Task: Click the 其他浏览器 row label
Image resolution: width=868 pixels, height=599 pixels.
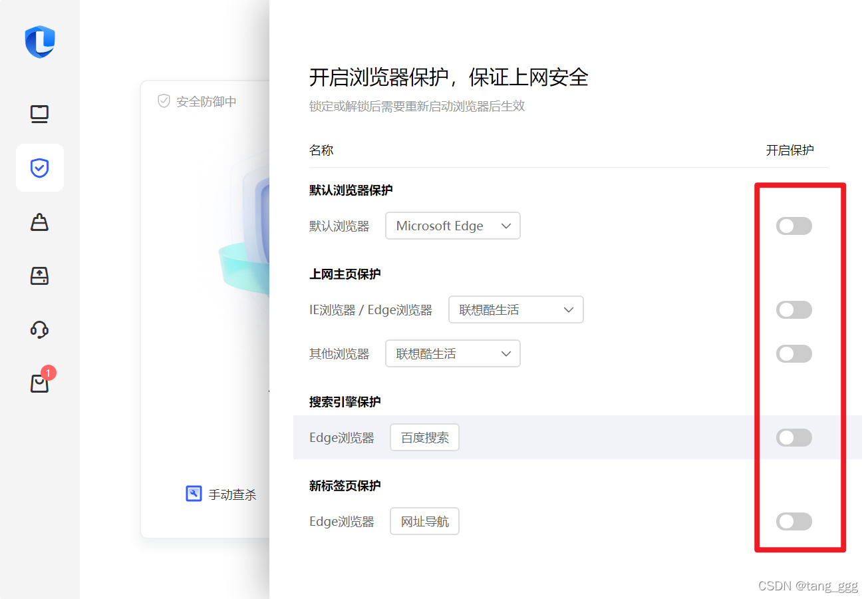Action: (339, 354)
